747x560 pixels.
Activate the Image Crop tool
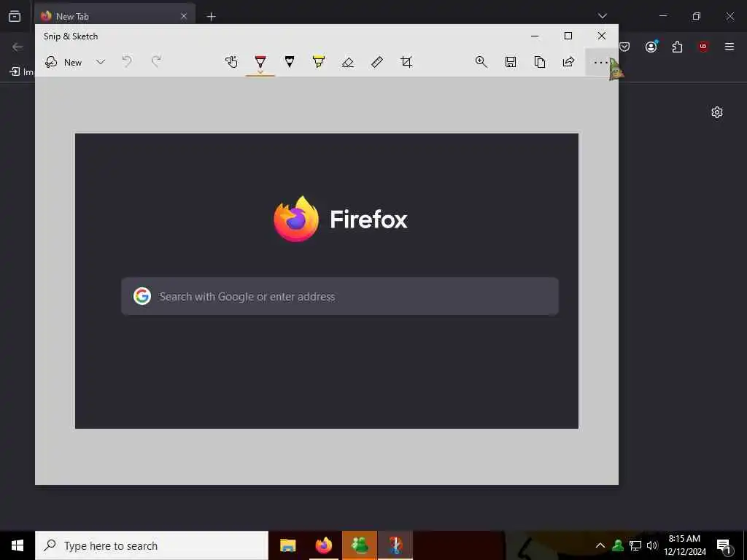point(406,62)
